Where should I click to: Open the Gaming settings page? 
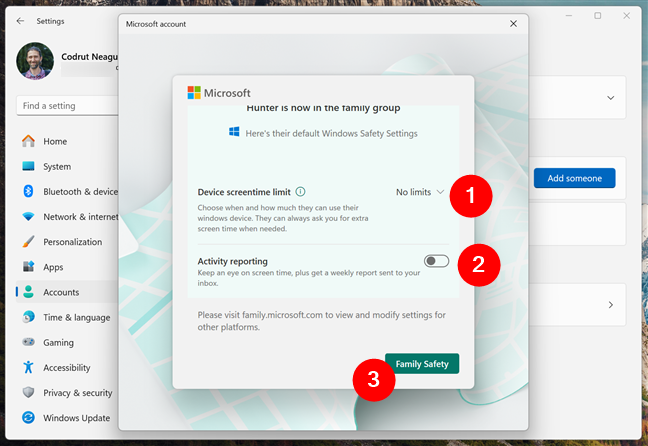point(67,342)
